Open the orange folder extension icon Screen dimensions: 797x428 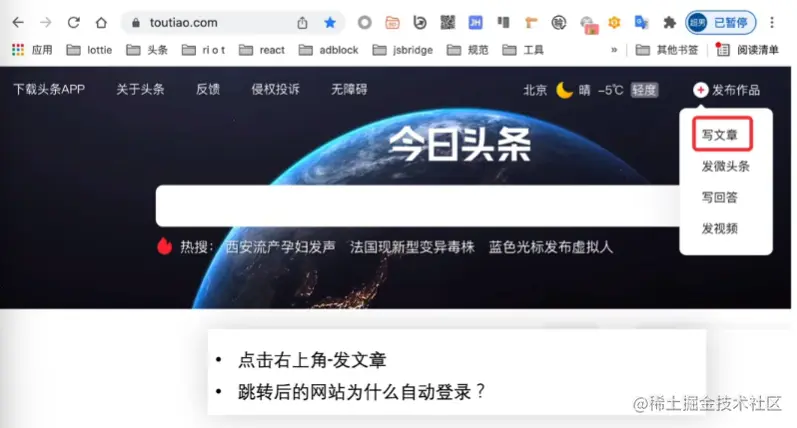392,22
